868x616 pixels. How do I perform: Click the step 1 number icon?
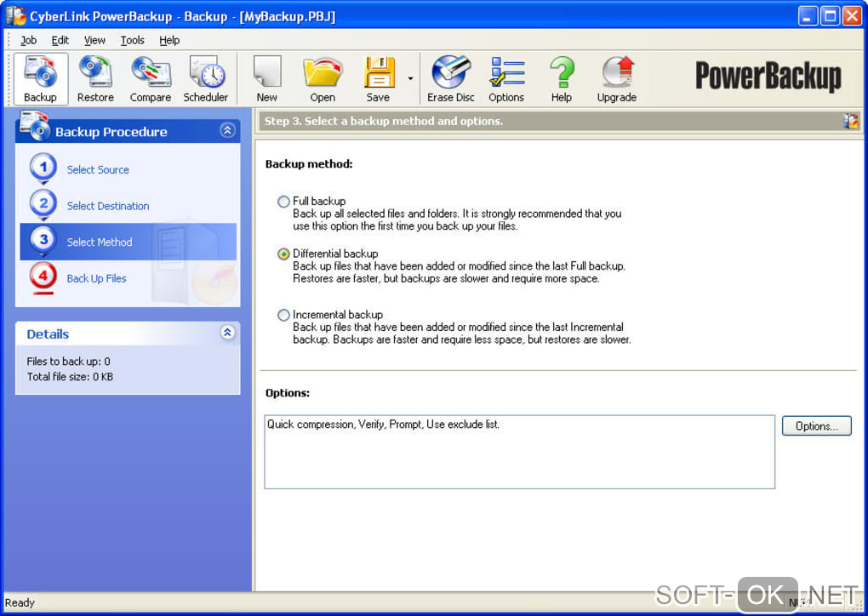43,168
